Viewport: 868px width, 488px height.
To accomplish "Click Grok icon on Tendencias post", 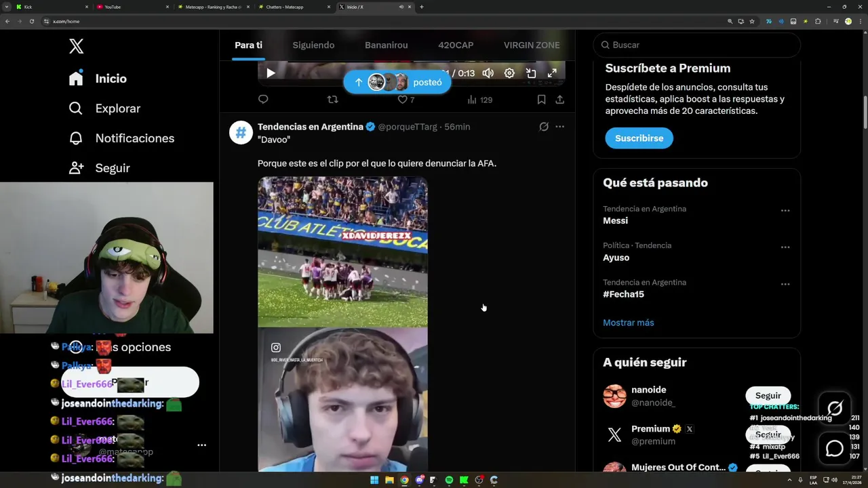I will pyautogui.click(x=544, y=127).
